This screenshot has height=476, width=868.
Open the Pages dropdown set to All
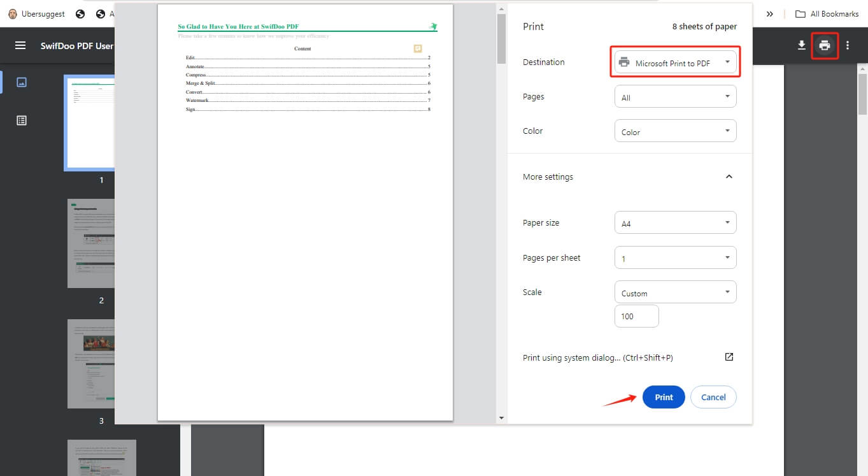(676, 97)
